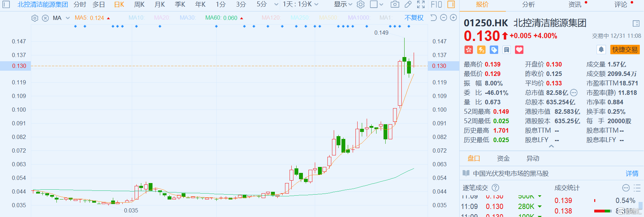Click the red heart favorite icon
This screenshot has width=644, height=217.
pos(519,50)
